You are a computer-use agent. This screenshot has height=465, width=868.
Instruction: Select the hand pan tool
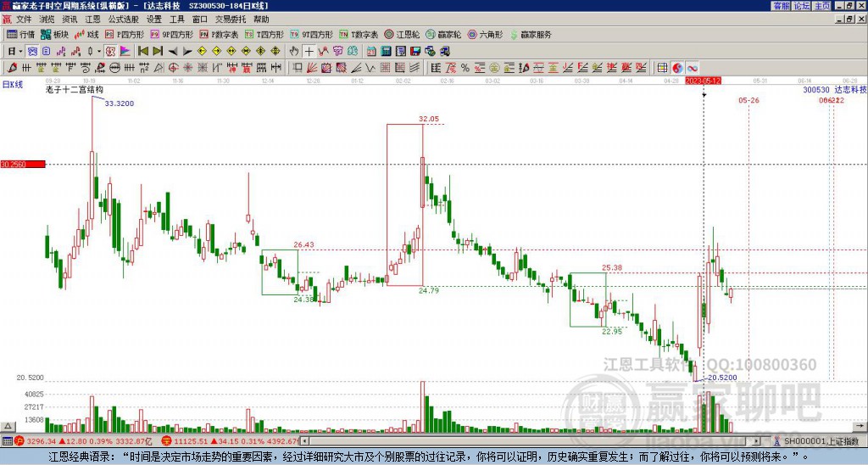point(294,52)
